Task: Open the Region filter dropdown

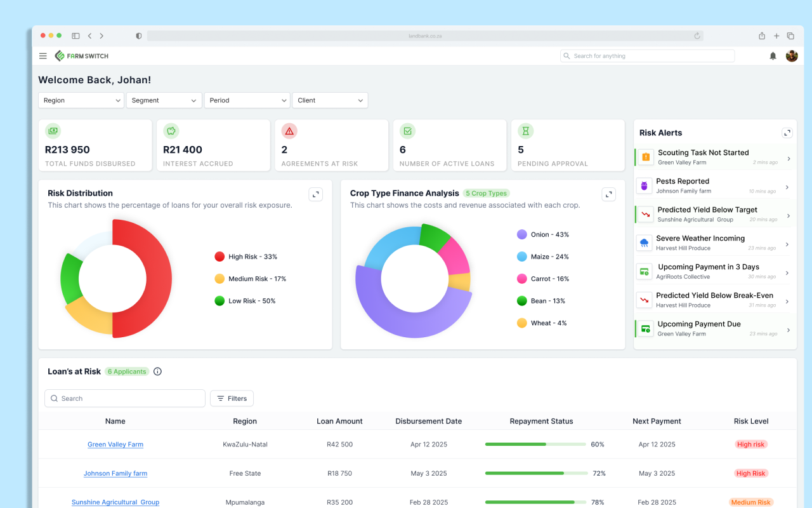Action: [x=81, y=100]
